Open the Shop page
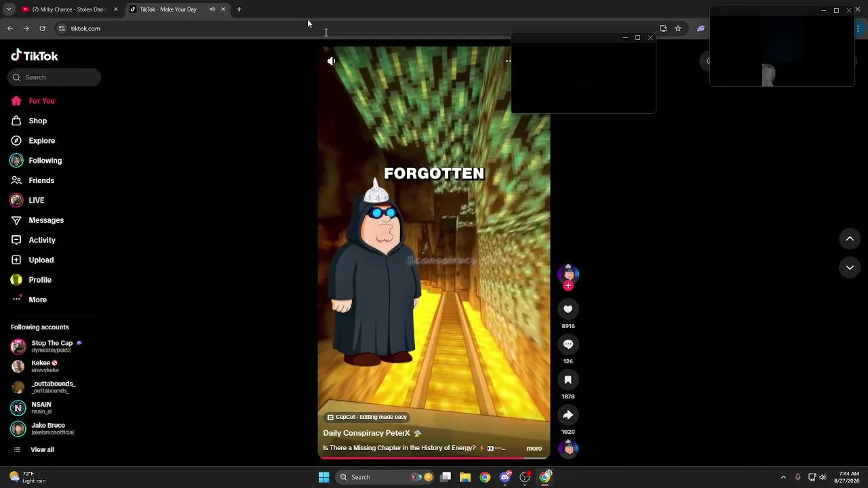This screenshot has width=868, height=488. click(37, 121)
